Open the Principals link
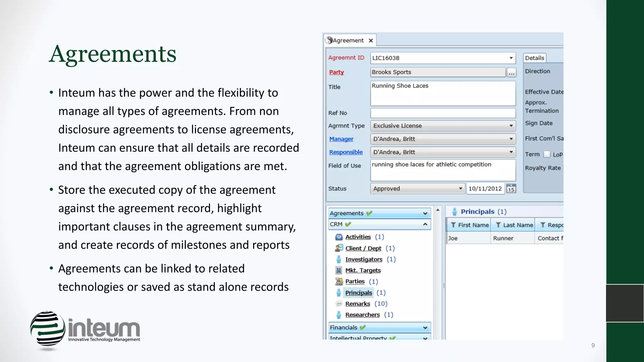 358,293
